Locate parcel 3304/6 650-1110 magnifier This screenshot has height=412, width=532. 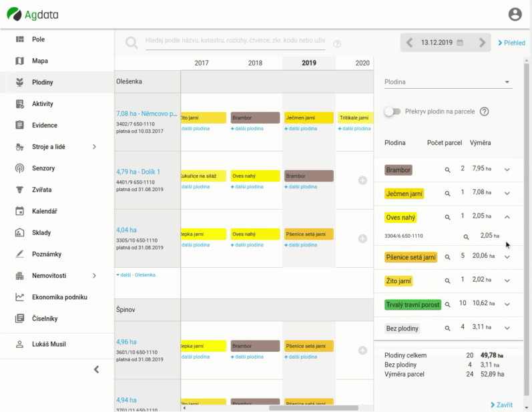coord(466,236)
